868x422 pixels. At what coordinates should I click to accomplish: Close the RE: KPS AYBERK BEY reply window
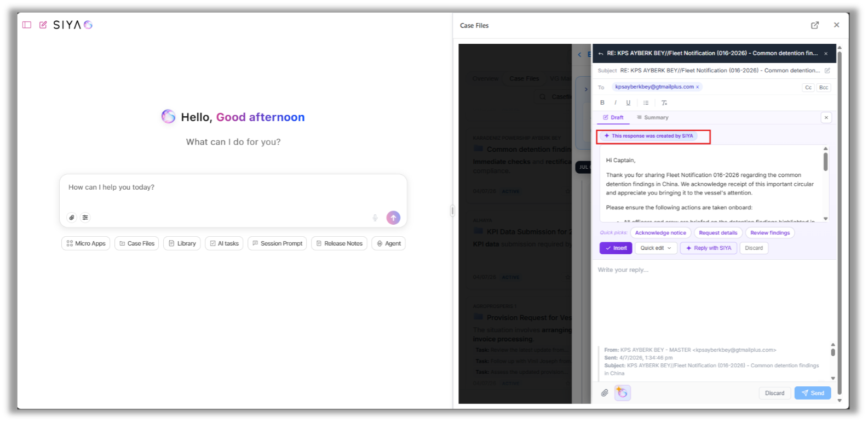coord(826,54)
